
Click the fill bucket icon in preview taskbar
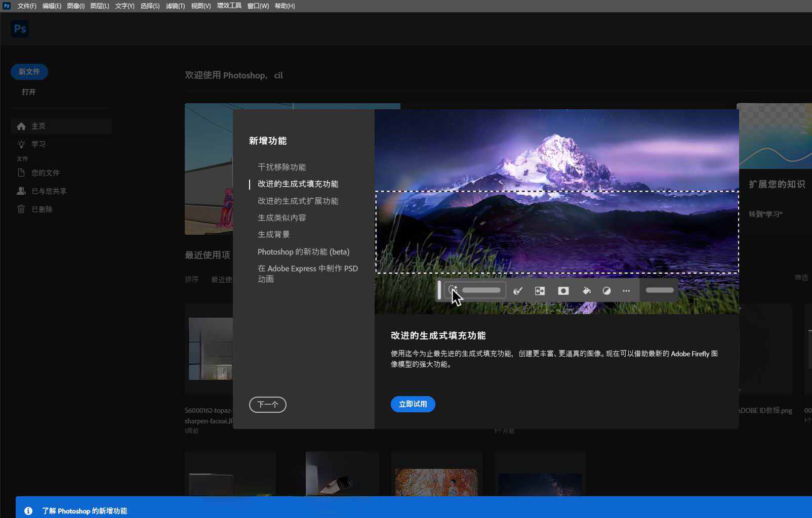(x=587, y=291)
